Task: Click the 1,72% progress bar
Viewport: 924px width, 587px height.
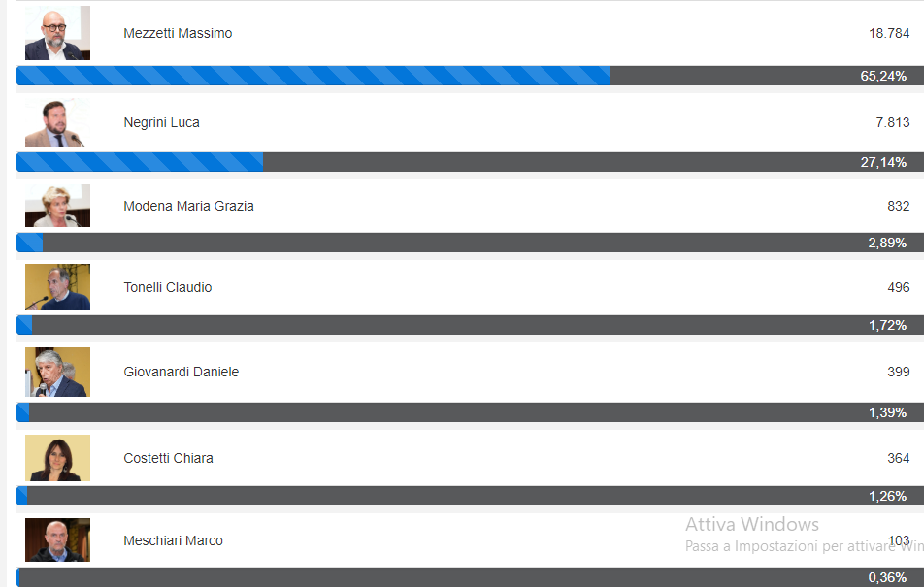Action: 470,325
